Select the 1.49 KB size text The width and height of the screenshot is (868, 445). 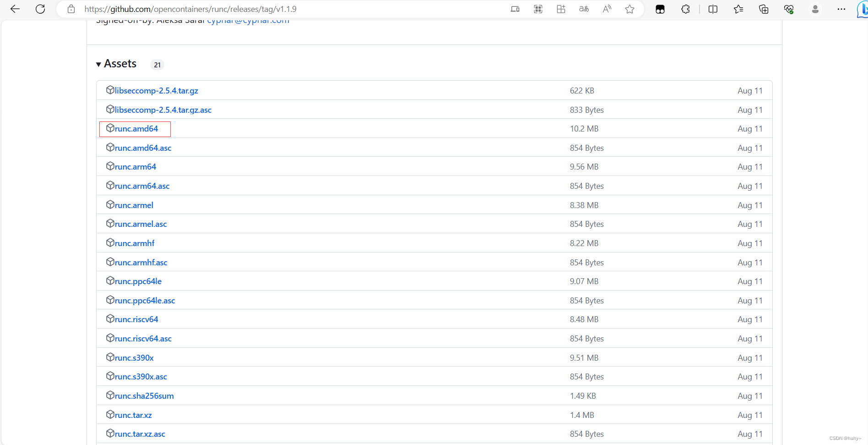(583, 396)
